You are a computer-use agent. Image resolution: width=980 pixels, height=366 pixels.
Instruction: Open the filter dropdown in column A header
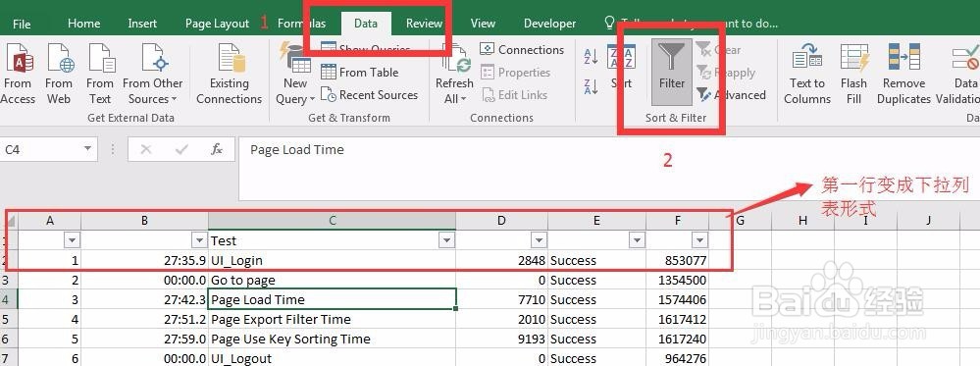[73, 240]
